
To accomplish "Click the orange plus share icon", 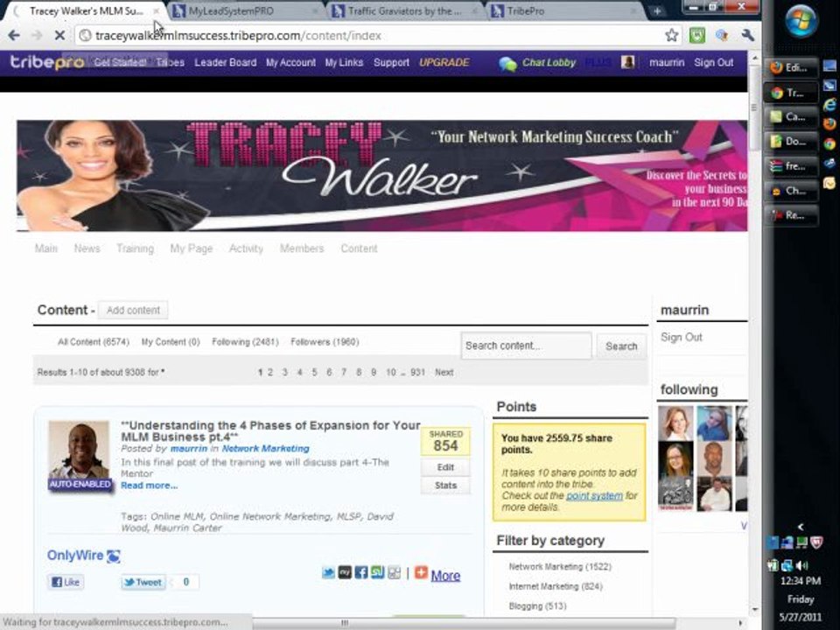I will tap(421, 572).
